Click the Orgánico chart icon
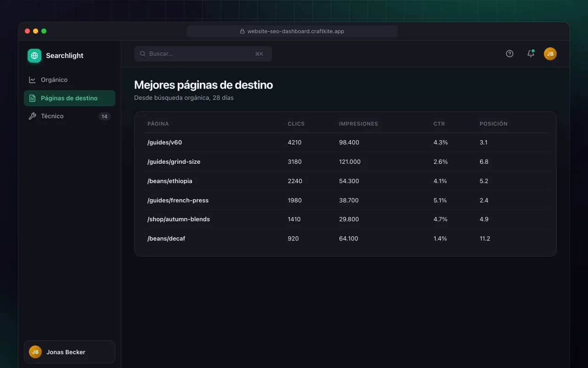 click(32, 80)
